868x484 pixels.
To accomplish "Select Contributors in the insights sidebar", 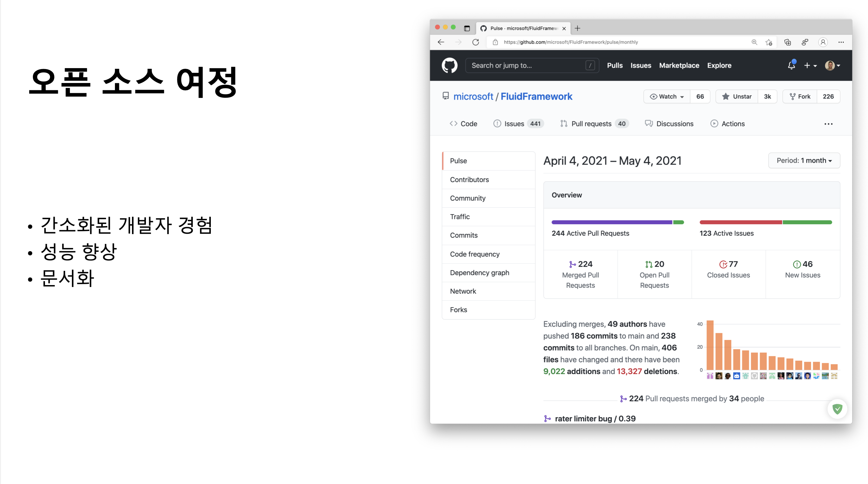I will 469,179.
